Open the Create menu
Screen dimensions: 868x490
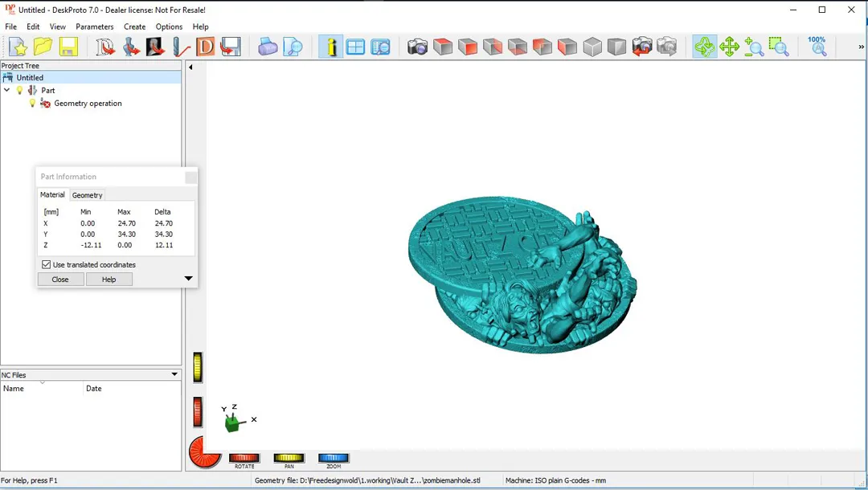point(134,27)
